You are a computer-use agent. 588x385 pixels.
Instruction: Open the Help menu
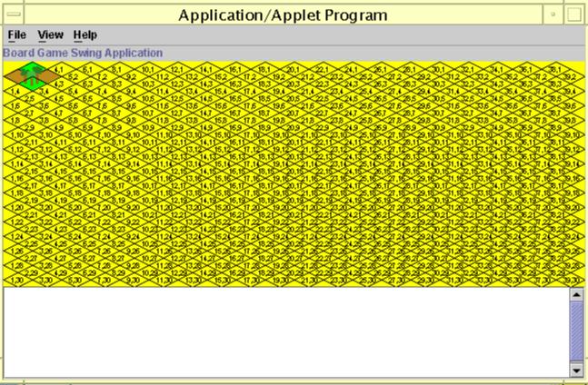point(85,35)
